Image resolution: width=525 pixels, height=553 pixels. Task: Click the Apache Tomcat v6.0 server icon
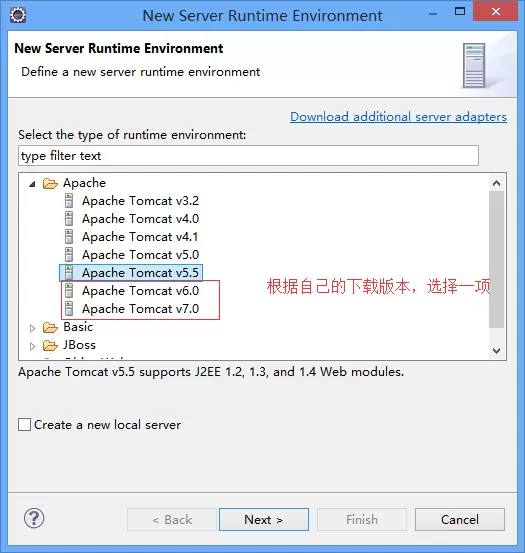(69, 291)
